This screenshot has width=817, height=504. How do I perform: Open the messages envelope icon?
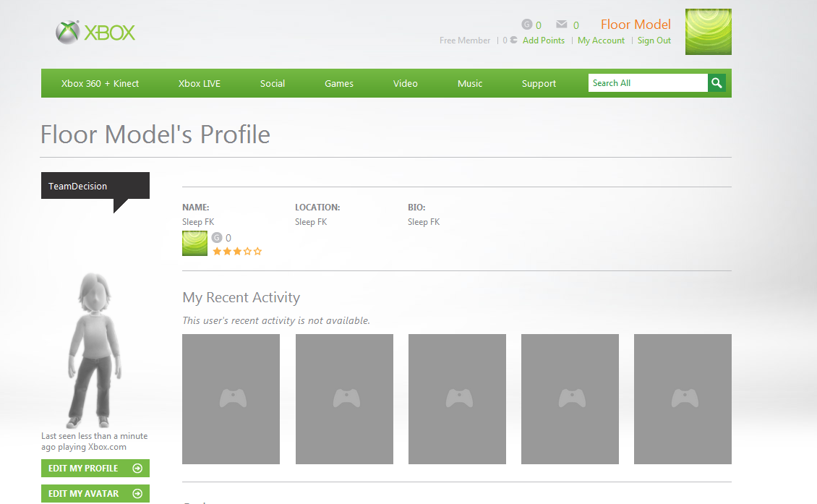(561, 24)
